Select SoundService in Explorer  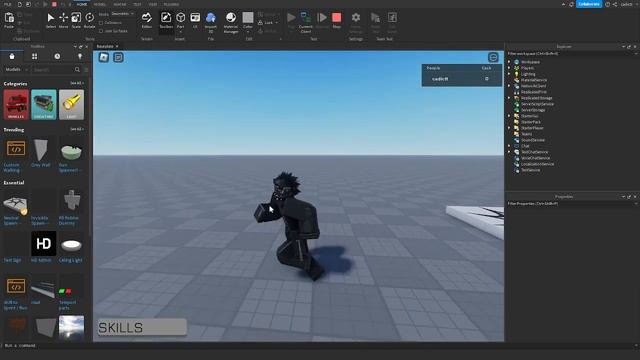point(533,140)
